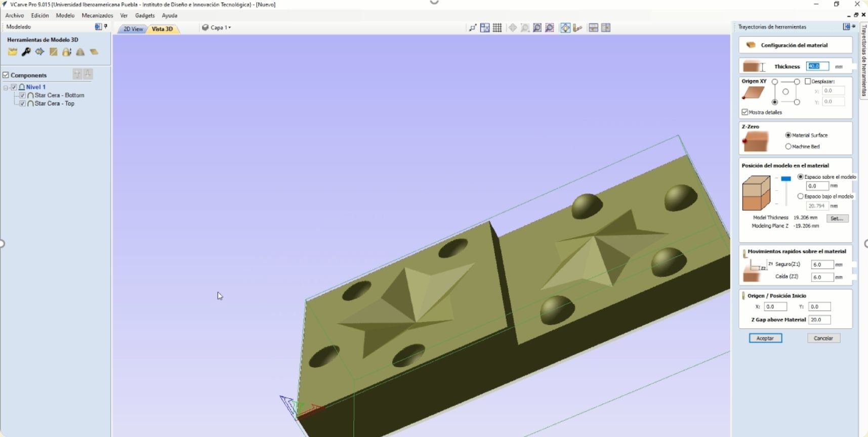Pin the Trayectorias de herramientas panel
This screenshot has width=868, height=437.
853,26
